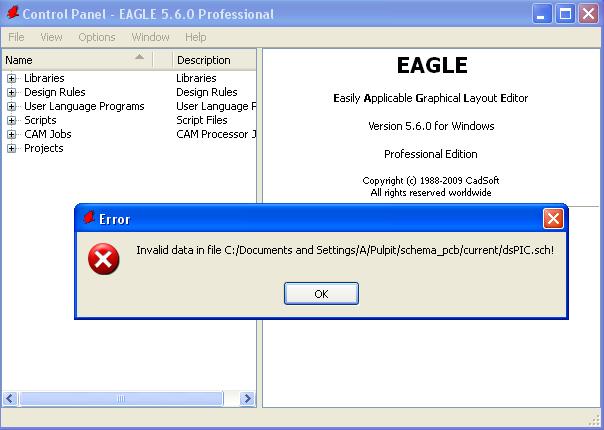Select User Language Programs tree item
Viewport: 604px width, 430px height.
[84, 106]
